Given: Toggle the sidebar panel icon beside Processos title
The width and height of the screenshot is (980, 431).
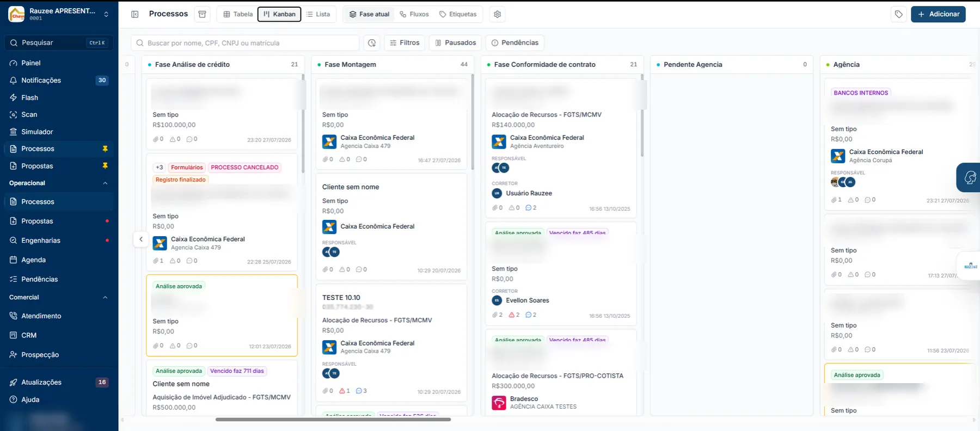Looking at the screenshot, I should tap(135, 14).
